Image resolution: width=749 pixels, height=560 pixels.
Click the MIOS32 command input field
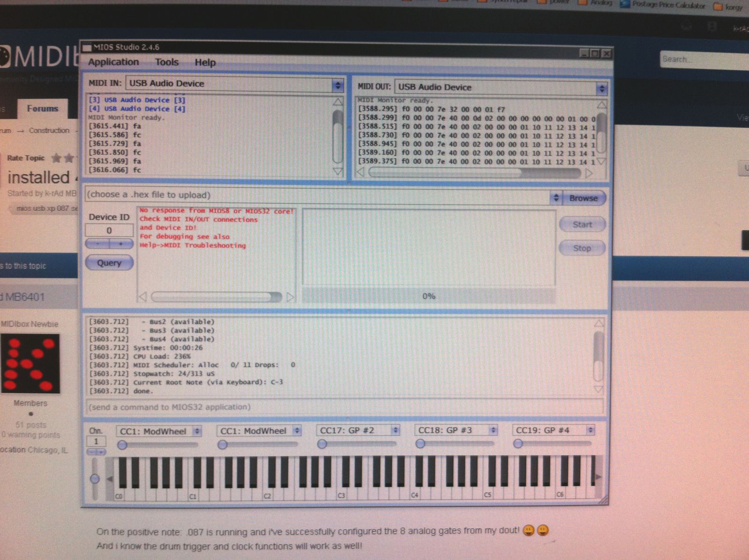click(344, 407)
